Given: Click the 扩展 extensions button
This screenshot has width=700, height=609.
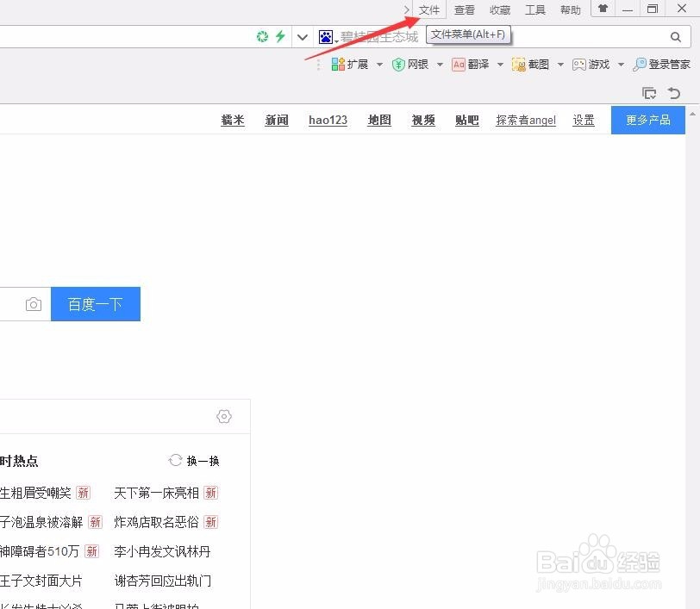Looking at the screenshot, I should pyautogui.click(x=350, y=65).
